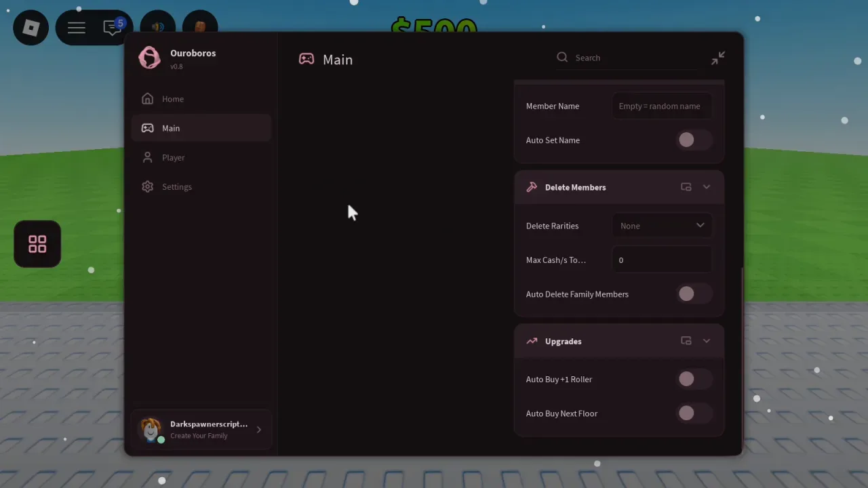Switch on Auto Buy Next Floor
The height and width of the screenshot is (488, 868).
(694, 413)
